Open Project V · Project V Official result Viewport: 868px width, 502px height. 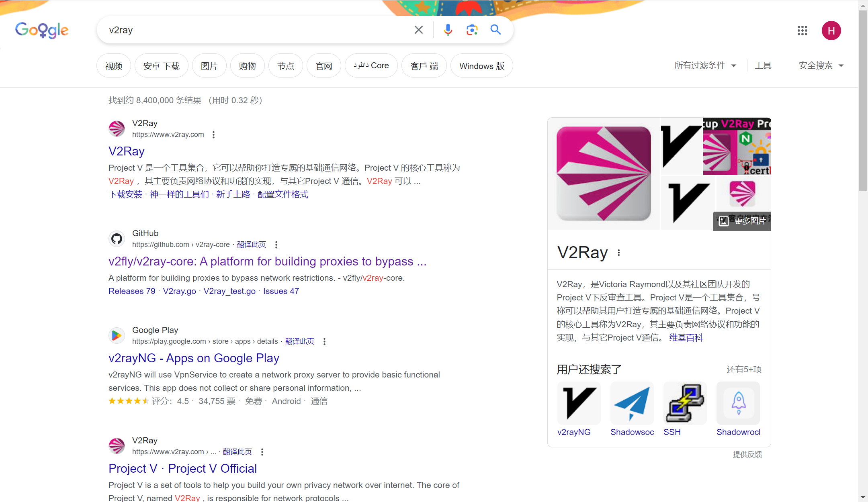[x=183, y=469]
